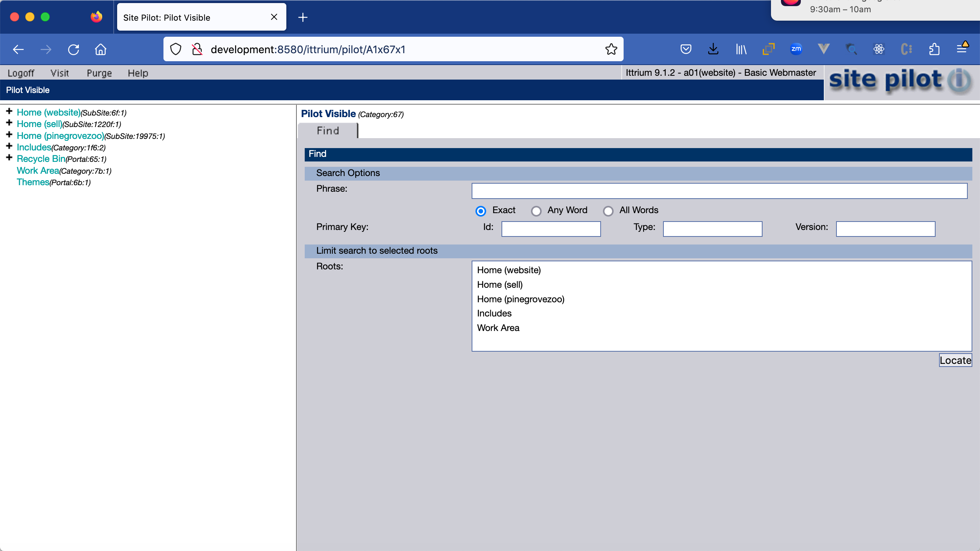
Task: Open the Firefox hamburger application menu
Action: 961,49
